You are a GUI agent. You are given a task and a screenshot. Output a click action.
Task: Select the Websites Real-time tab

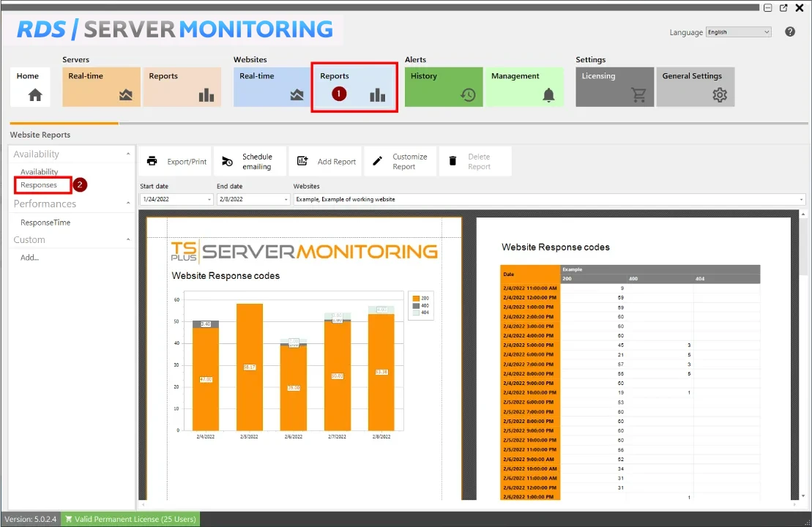click(272, 87)
